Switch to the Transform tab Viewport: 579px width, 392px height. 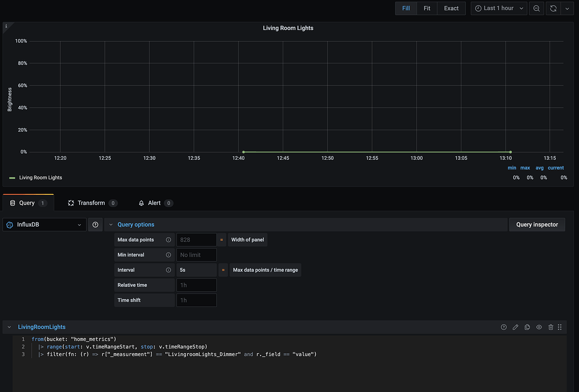point(92,203)
